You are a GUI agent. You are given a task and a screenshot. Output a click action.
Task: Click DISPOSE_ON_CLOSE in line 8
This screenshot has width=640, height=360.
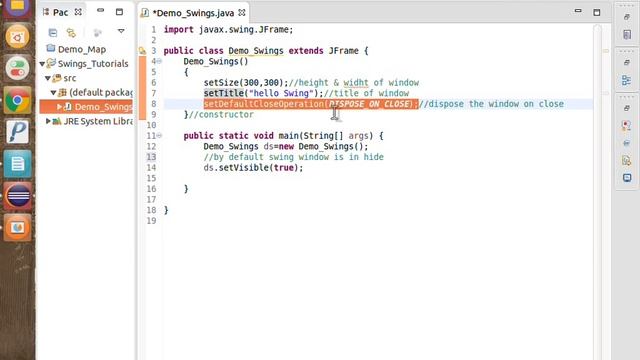click(370, 104)
